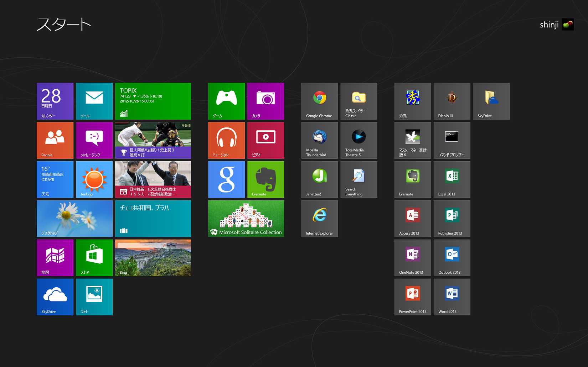Open Mozilla Thunderbird
588x367 pixels.
[x=319, y=140]
